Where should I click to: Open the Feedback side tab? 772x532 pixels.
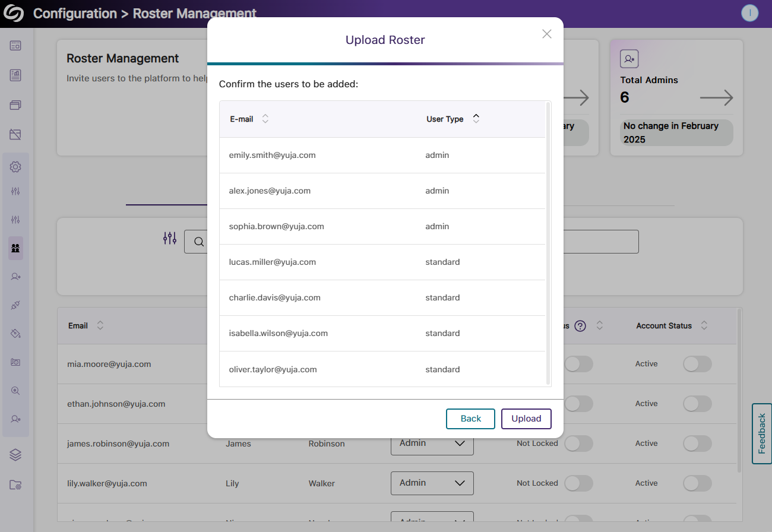pyautogui.click(x=761, y=433)
